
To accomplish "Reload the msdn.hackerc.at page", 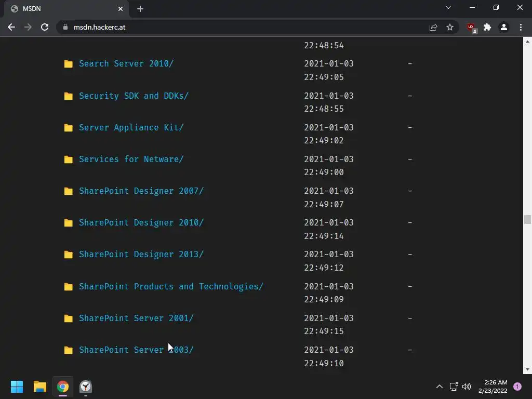I will 45,27.
